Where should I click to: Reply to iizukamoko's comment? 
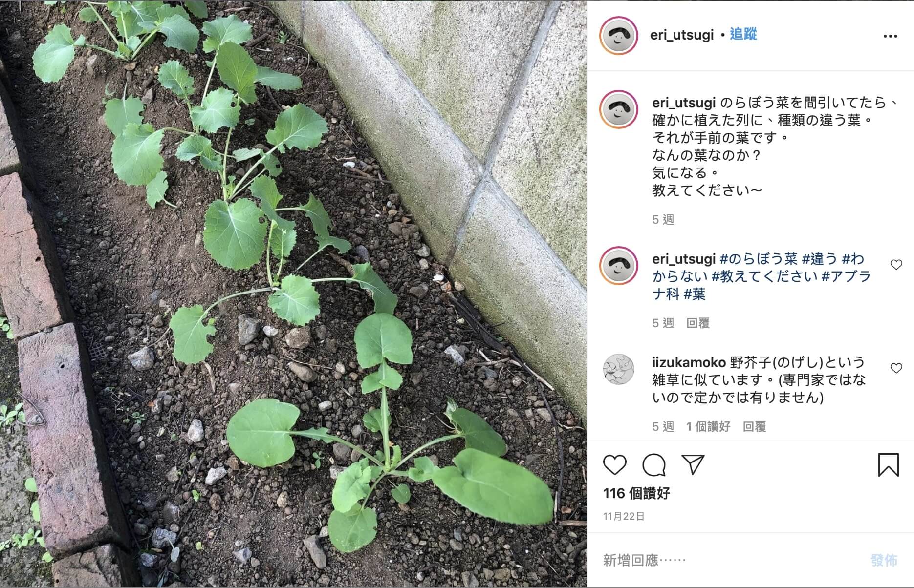754,426
